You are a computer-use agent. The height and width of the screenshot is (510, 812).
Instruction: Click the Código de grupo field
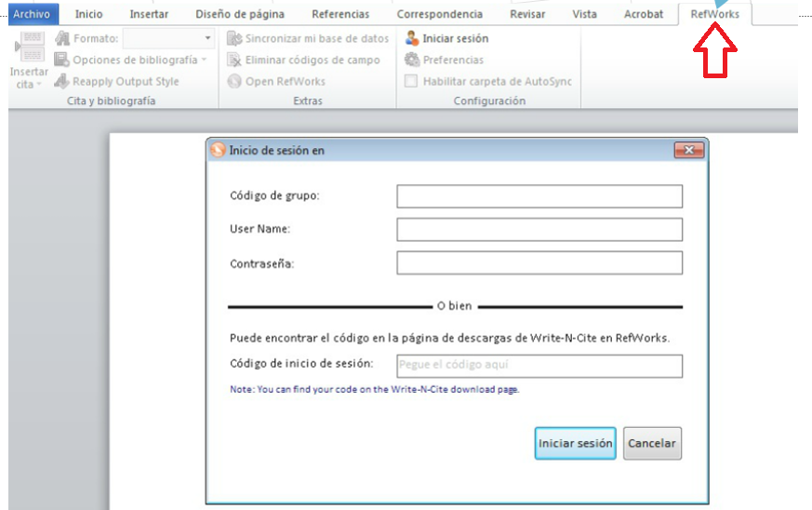pos(539,196)
